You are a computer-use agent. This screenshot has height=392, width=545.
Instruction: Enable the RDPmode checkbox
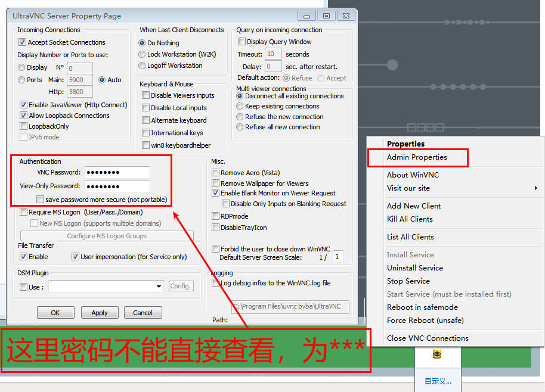(x=215, y=216)
